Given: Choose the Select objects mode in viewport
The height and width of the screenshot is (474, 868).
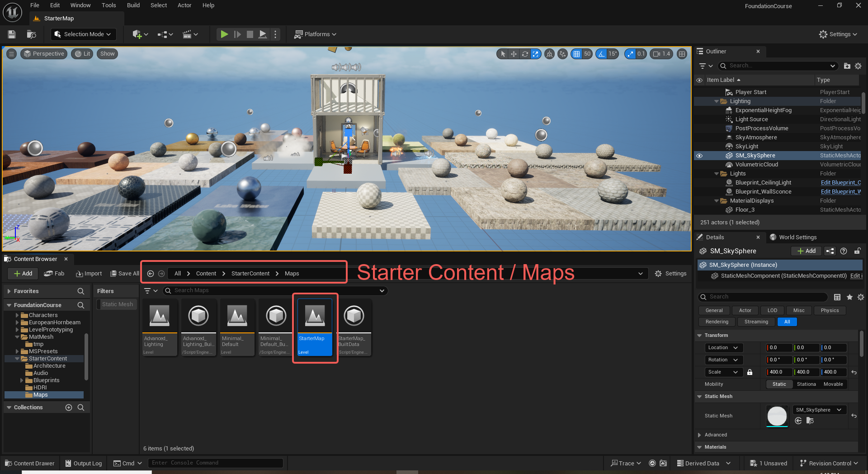Looking at the screenshot, I should tap(503, 54).
